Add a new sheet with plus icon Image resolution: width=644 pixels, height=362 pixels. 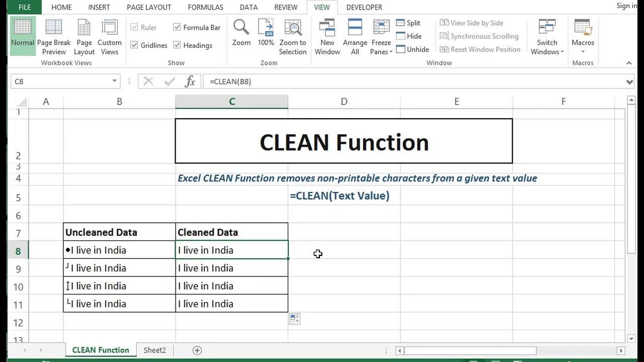coord(197,350)
